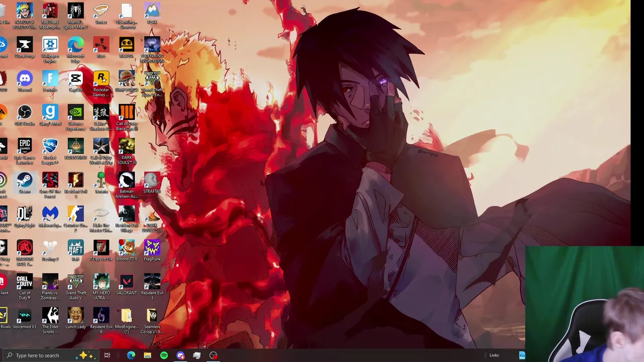Open the CurseForge desktop icon
Screen dimensions: 644x362
click(25, 48)
